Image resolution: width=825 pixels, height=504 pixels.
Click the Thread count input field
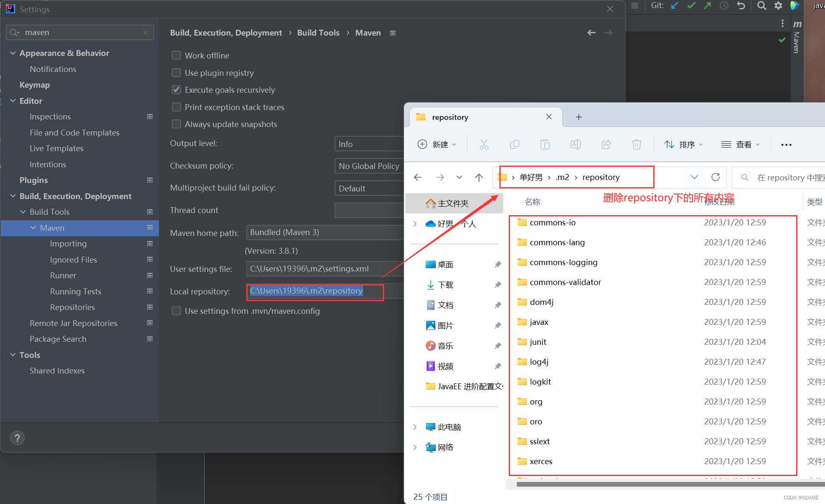tap(369, 210)
